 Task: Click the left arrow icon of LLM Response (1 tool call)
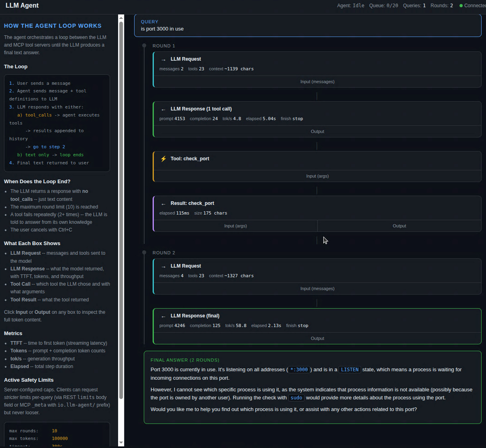(163, 109)
